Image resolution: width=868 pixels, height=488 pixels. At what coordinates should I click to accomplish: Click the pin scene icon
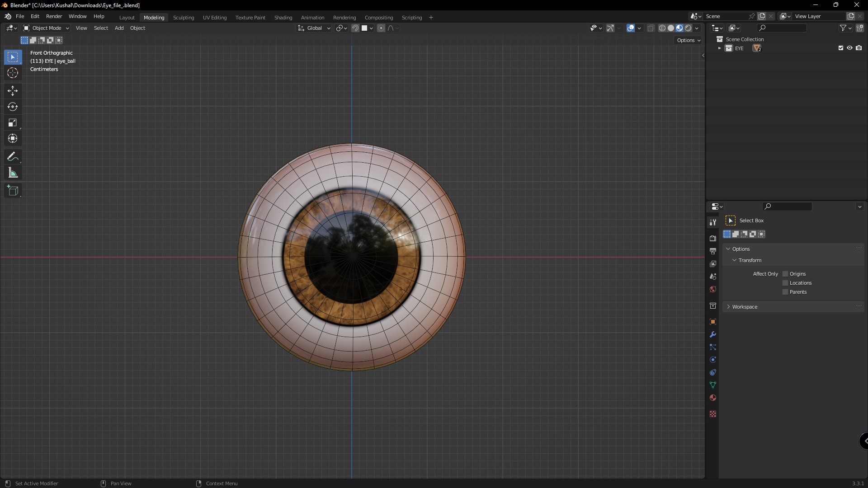(x=751, y=16)
